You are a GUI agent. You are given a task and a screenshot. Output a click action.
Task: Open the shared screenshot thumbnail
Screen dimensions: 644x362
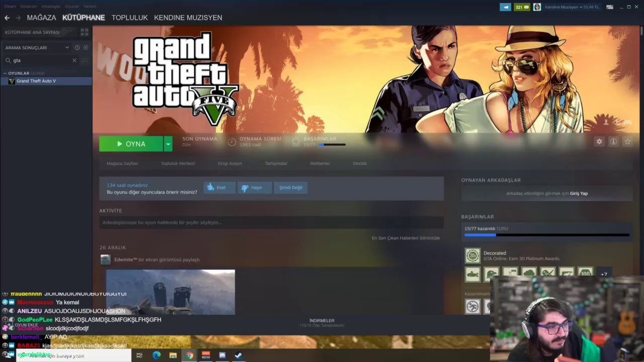(x=171, y=292)
